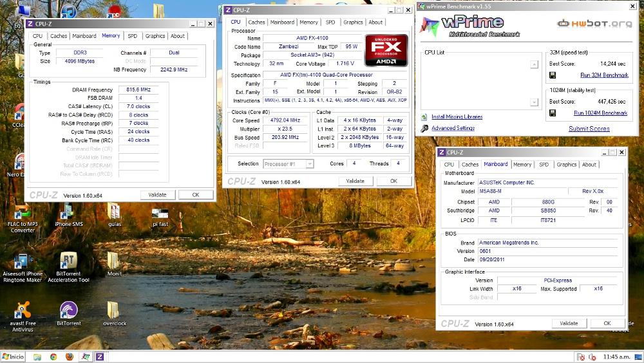Click OK in CPU-Z CPU window
This screenshot has width=644, height=363.
point(393,181)
